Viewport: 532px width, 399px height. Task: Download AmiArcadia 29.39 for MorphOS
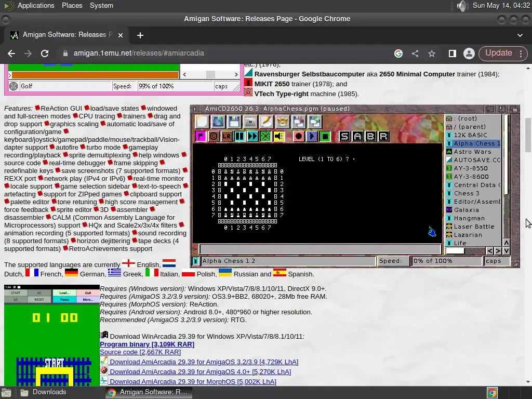(x=193, y=382)
